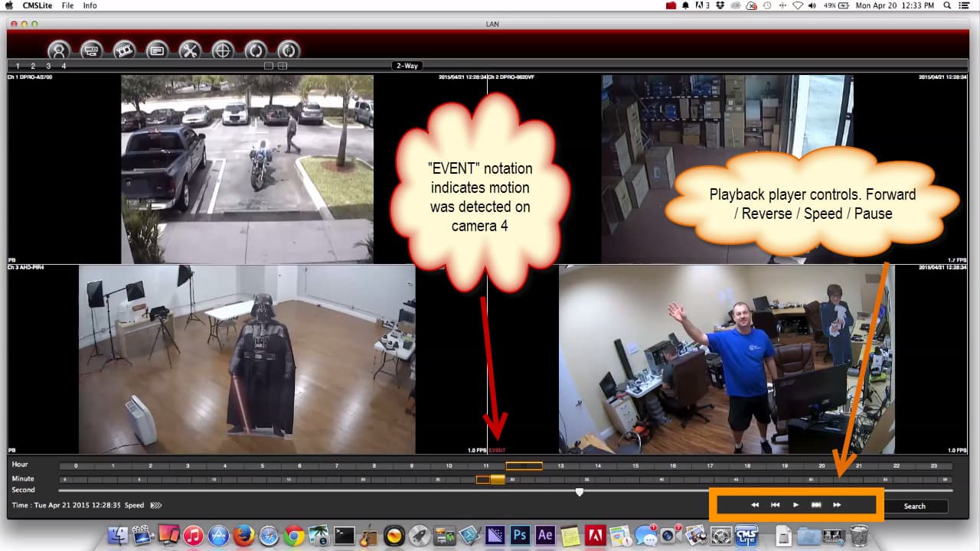The height and width of the screenshot is (551, 980).
Task: Click the fast rewind playback button
Action: click(755, 505)
